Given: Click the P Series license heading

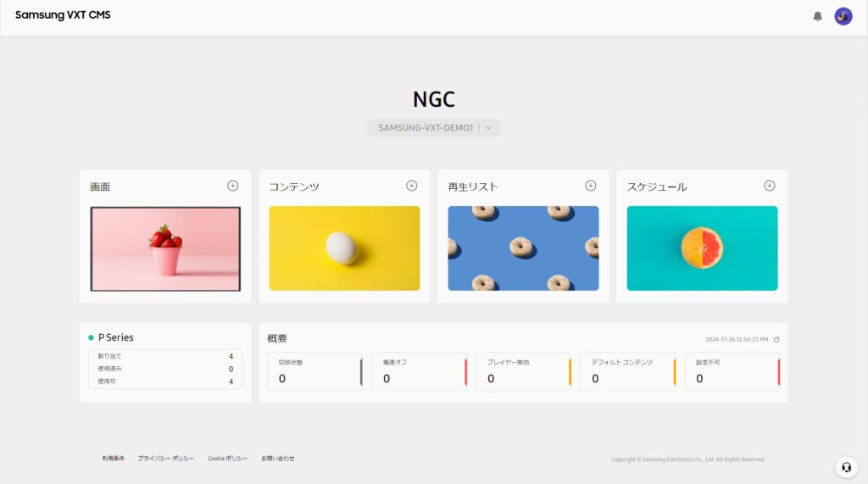Looking at the screenshot, I should 115,337.
